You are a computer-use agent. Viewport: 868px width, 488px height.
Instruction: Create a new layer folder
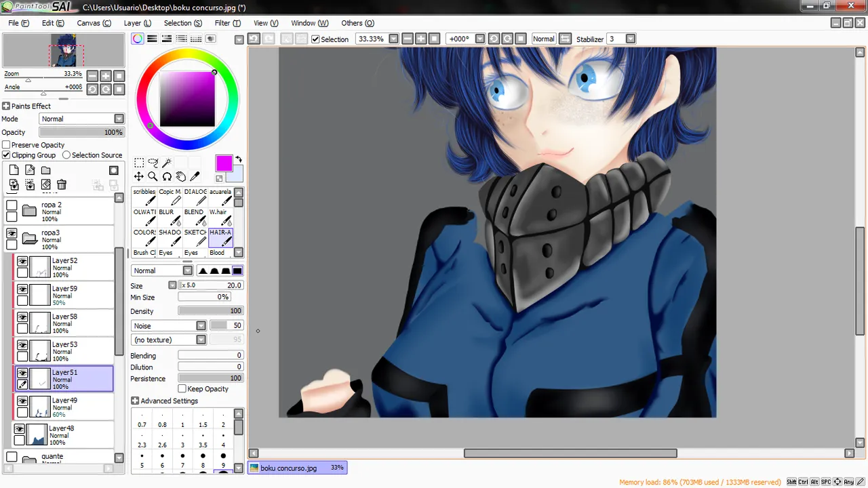46,170
